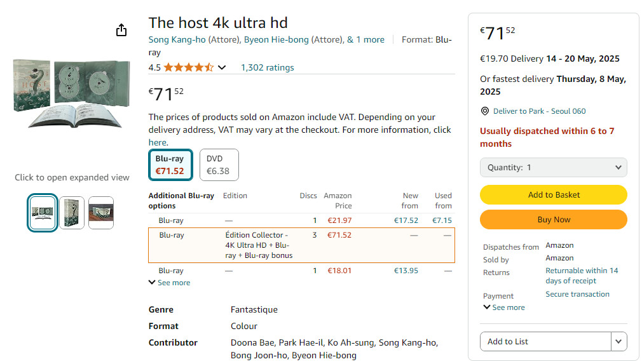Select the Blu-ray €71.52 format option
Image resolution: width=642 pixels, height=364 pixels.
(170, 165)
